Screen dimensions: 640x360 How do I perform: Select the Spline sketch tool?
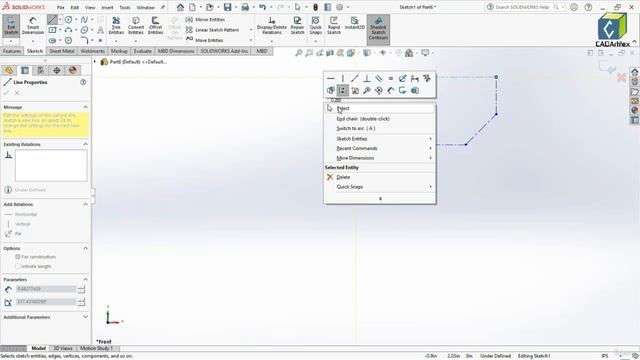pos(84,20)
